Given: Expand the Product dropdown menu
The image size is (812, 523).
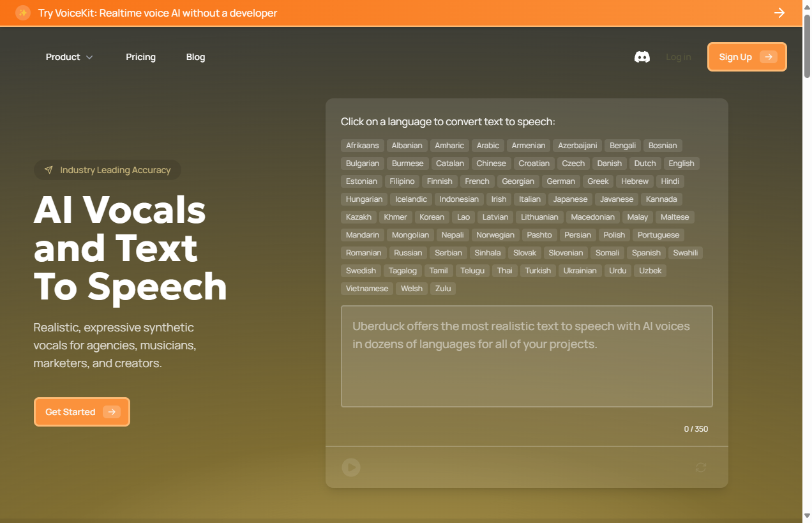Looking at the screenshot, I should [x=69, y=57].
